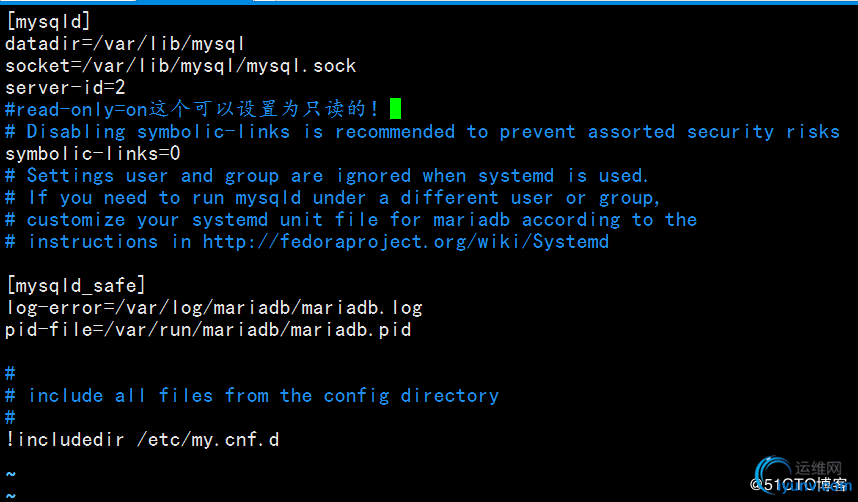Click the [mysqld_safe] section header
This screenshot has height=502, width=858.
[76, 285]
